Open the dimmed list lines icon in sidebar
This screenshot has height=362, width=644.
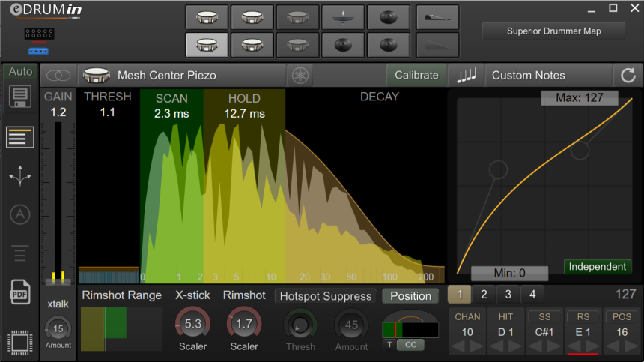[19, 253]
